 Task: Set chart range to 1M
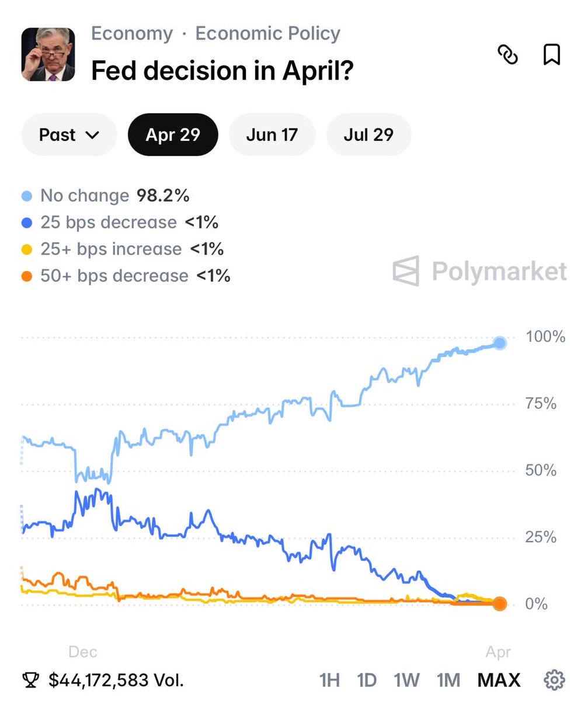point(448,680)
